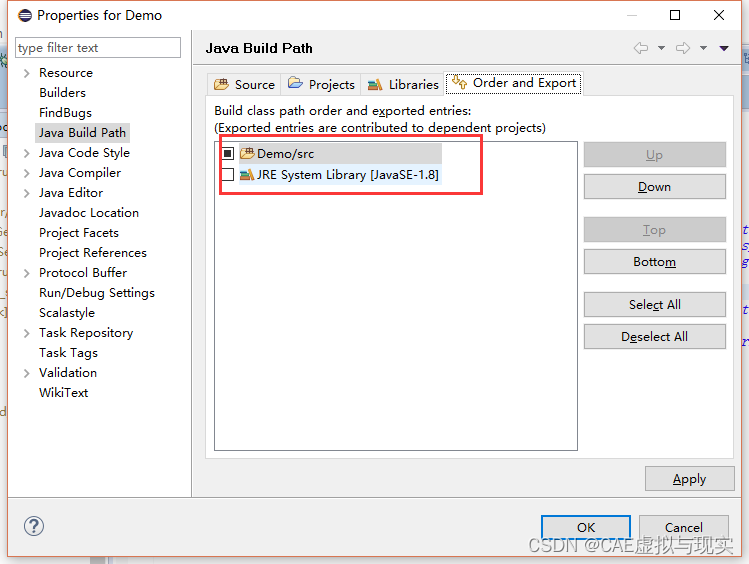Toggle the Demo/src export checkbox
The width and height of the screenshot is (749, 564).
point(228,154)
